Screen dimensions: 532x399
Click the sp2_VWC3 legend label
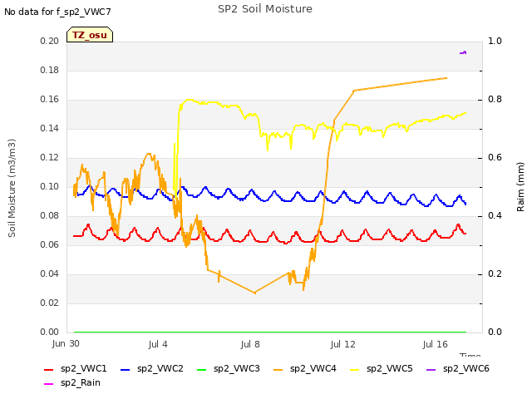coord(236,368)
